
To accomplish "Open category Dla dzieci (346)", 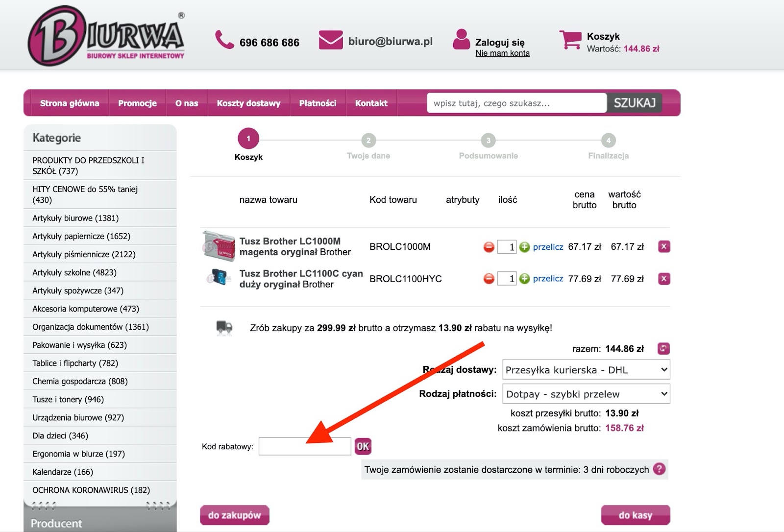I will [x=100, y=435].
